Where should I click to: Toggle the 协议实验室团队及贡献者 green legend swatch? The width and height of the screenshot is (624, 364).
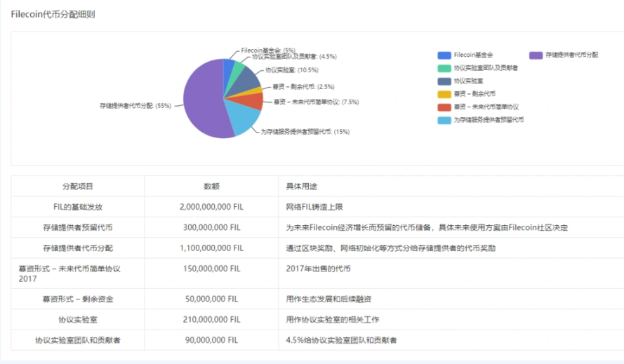pyautogui.click(x=444, y=68)
